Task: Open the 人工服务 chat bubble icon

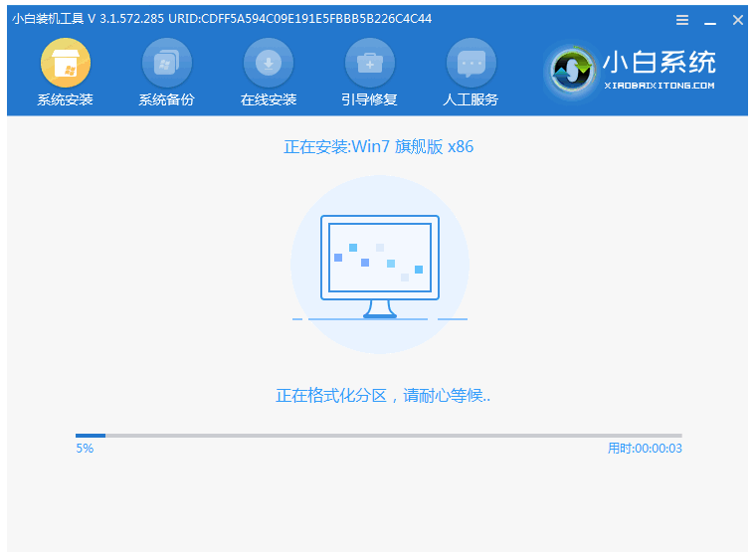Action: (x=471, y=63)
